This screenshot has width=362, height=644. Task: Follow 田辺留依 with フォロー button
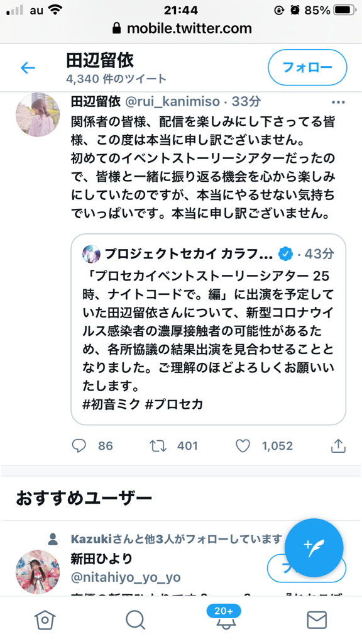307,67
